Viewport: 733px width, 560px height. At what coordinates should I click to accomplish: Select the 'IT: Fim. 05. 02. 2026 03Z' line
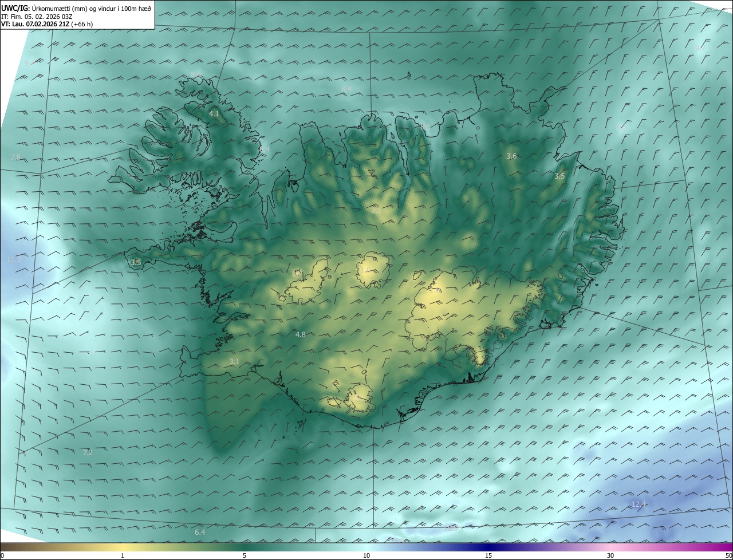pos(37,17)
